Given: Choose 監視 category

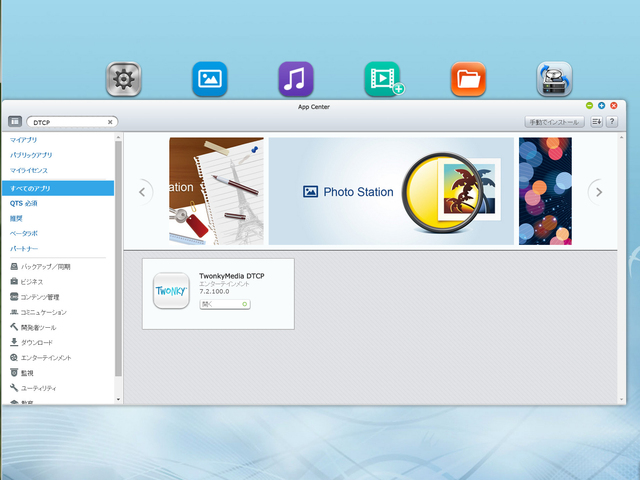Looking at the screenshot, I should coord(22,373).
